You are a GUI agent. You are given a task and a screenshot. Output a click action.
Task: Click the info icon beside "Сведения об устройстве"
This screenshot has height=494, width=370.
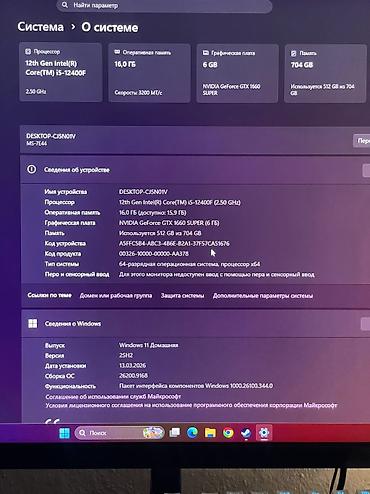(x=32, y=169)
